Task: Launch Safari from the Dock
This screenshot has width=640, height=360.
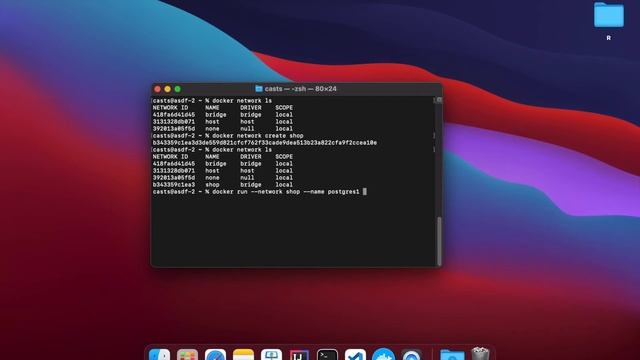Action: coord(216,354)
